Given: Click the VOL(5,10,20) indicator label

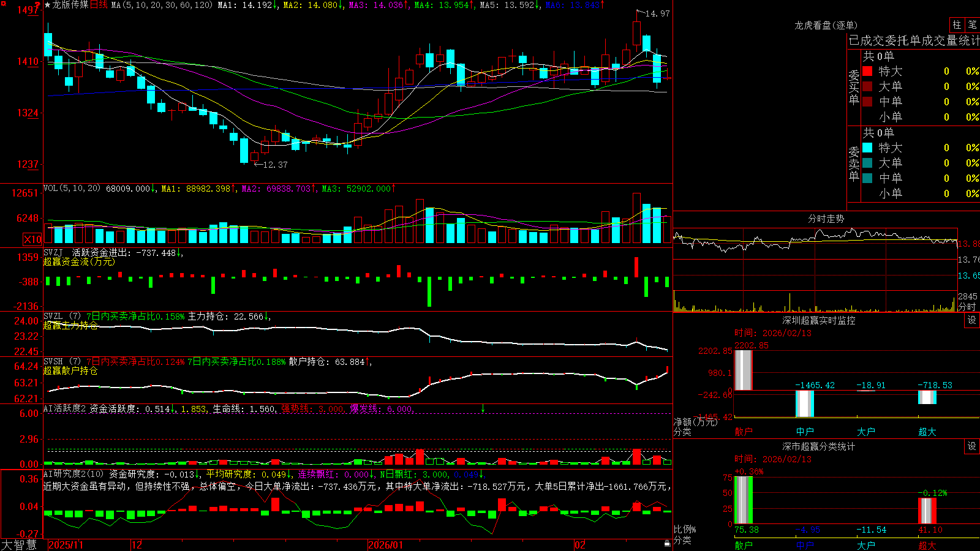Looking at the screenshot, I should point(72,188).
